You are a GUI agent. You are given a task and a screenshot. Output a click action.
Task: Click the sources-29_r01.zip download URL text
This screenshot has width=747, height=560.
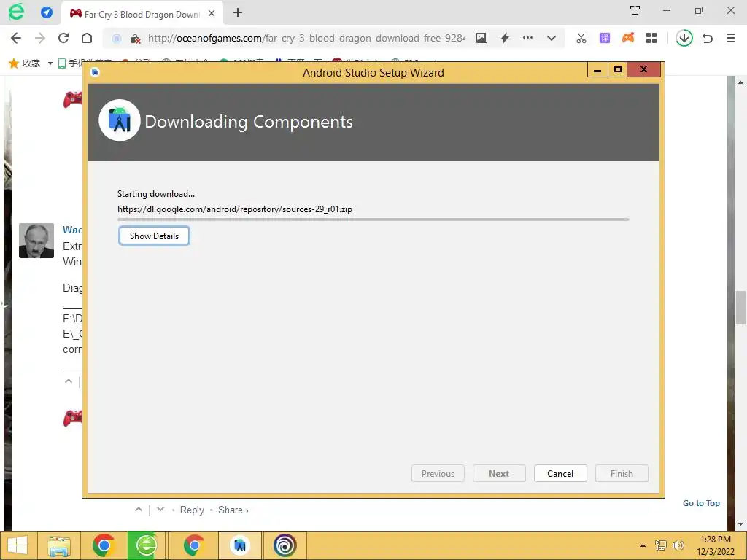point(235,209)
